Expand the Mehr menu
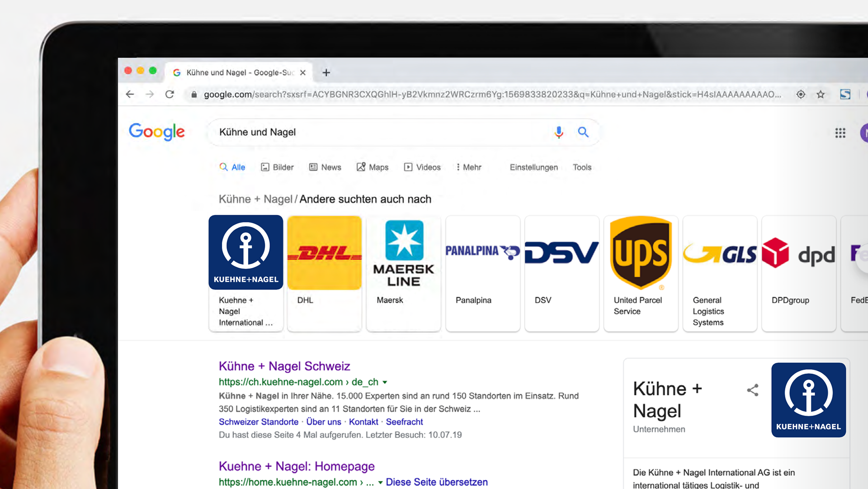The height and width of the screenshot is (489, 868). (468, 167)
